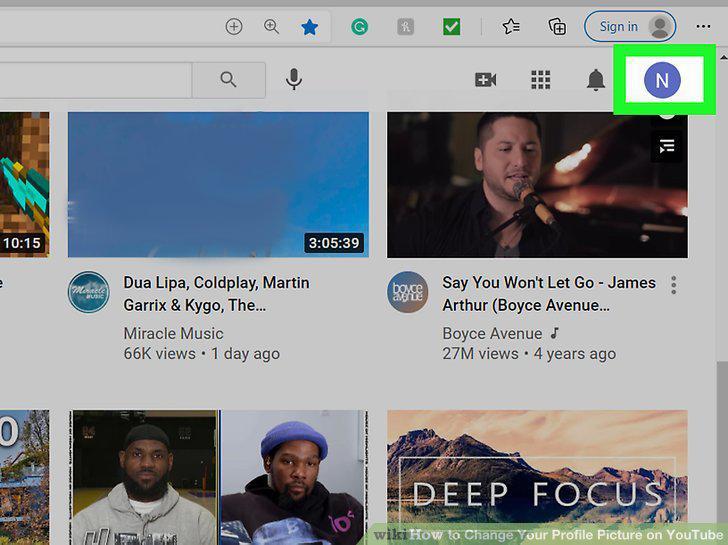Click the circled plus icon in address bar
Image resolution: width=728 pixels, height=545 pixels.
(x=234, y=27)
